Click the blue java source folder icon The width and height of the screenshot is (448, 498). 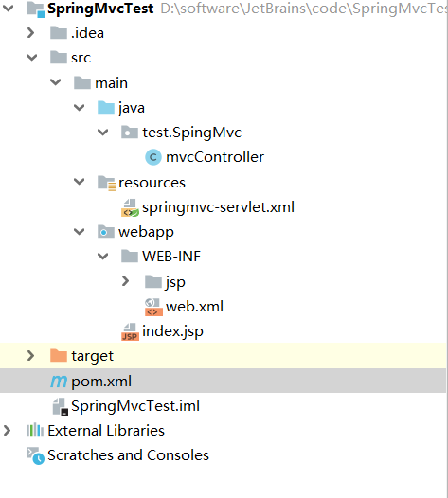(x=106, y=108)
